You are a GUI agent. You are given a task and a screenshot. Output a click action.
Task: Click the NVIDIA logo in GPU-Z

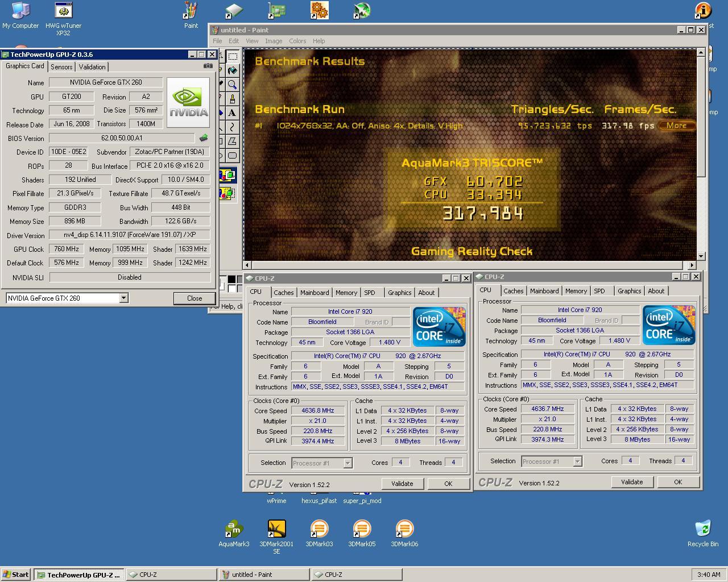click(189, 102)
